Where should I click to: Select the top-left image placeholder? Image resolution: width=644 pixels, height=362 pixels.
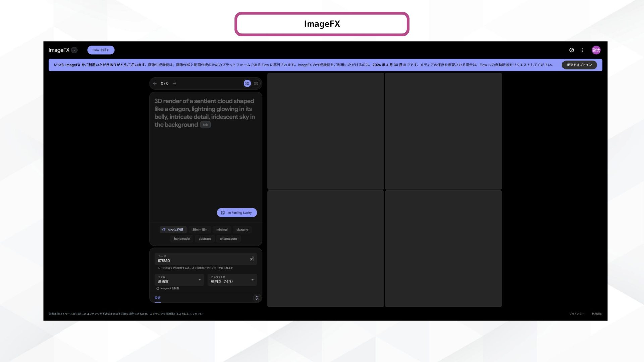[326, 131]
